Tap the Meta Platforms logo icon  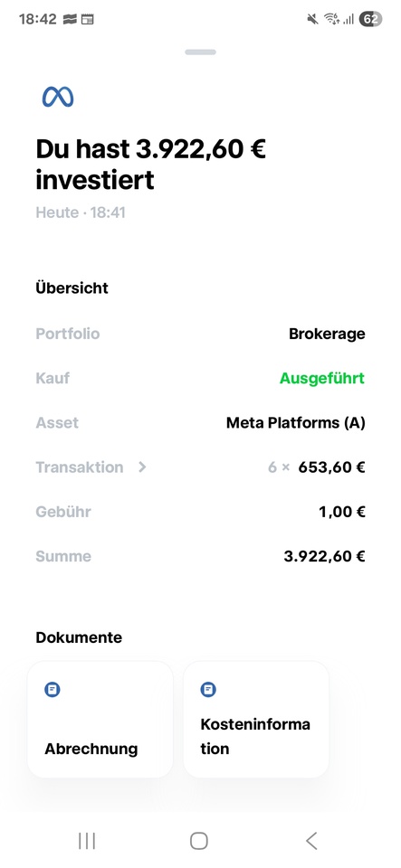click(58, 97)
